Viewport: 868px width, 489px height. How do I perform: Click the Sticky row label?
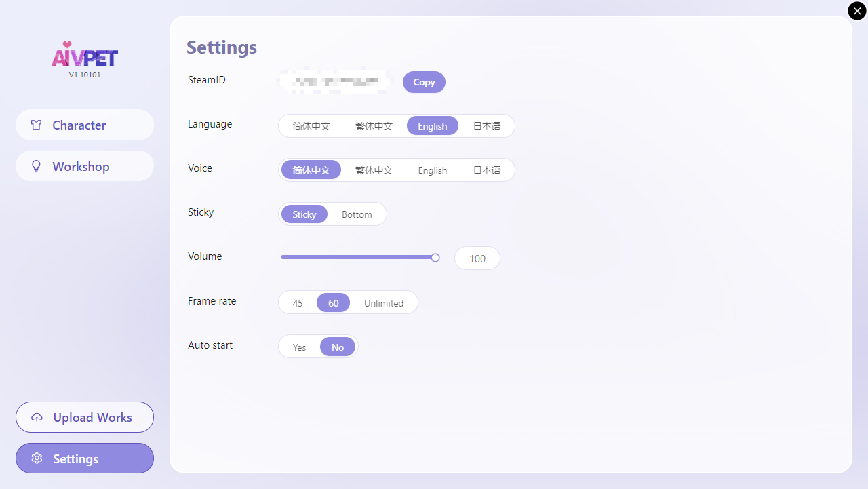point(201,212)
